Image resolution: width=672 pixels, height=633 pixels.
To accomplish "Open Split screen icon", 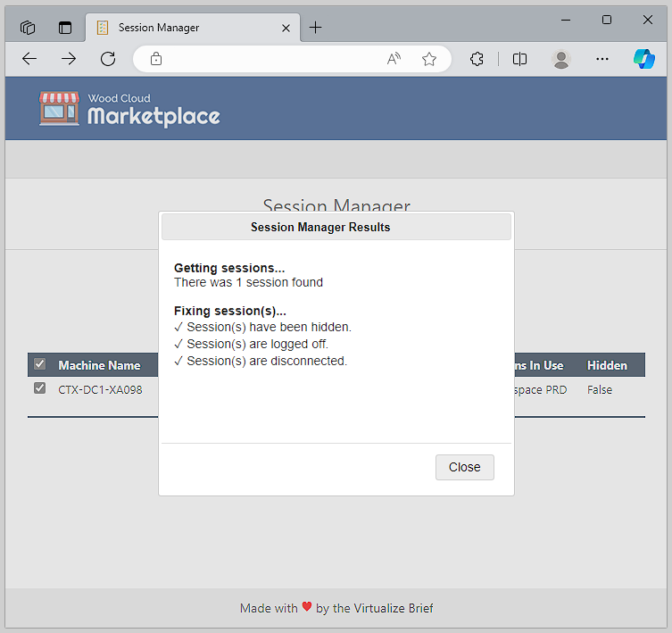I will click(x=519, y=59).
